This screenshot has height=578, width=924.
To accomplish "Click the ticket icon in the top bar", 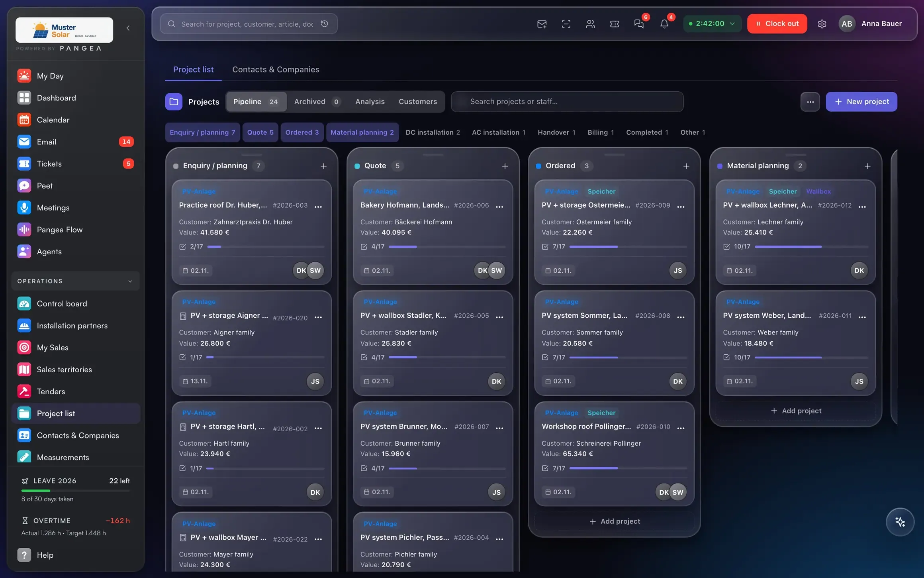I will pos(615,24).
